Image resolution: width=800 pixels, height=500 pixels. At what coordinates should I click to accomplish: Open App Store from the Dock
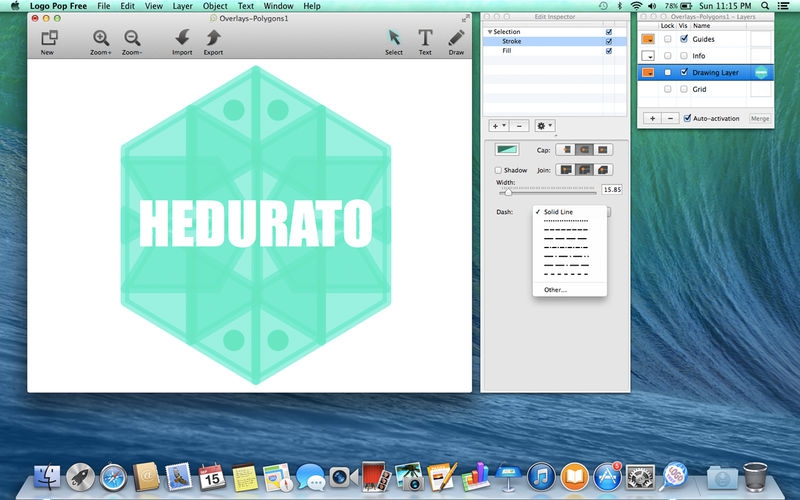pyautogui.click(x=607, y=477)
